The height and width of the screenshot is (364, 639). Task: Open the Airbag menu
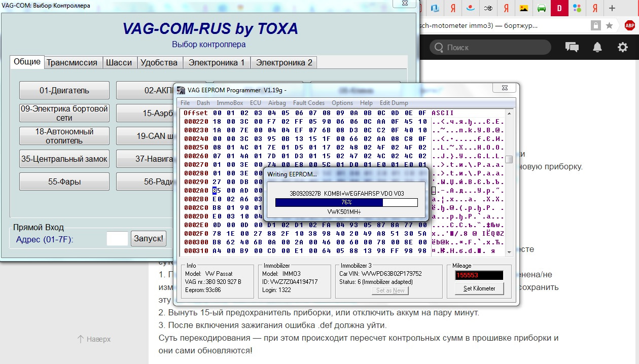(x=277, y=103)
